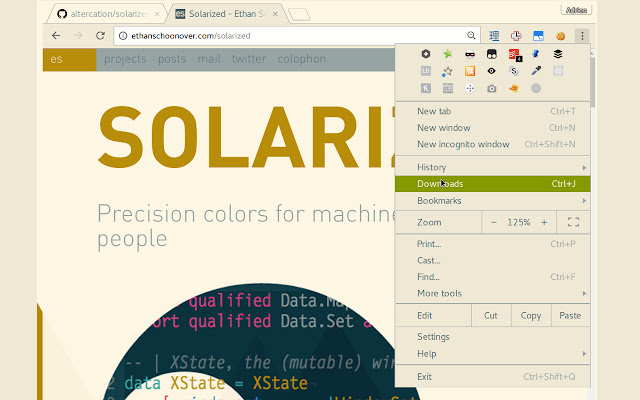Click the gray circle extension icon
The width and height of the screenshot is (640, 400).
coord(536,88)
